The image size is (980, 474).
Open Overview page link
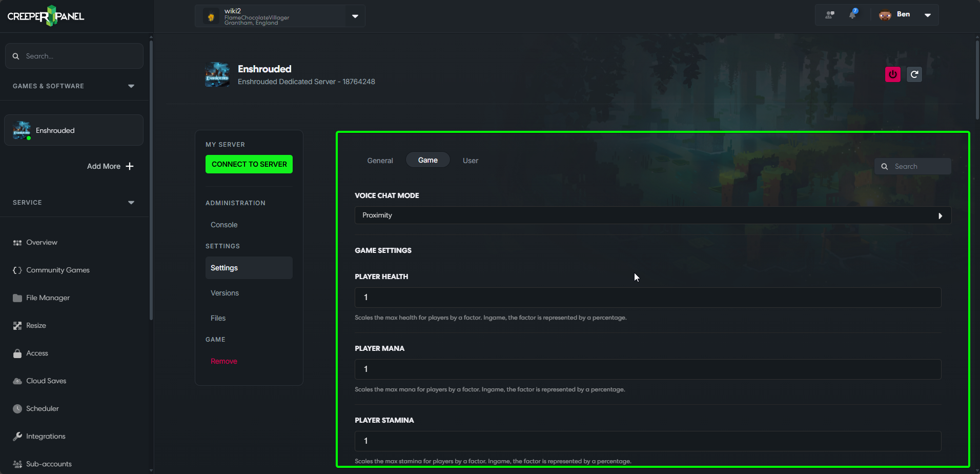pyautogui.click(x=42, y=243)
